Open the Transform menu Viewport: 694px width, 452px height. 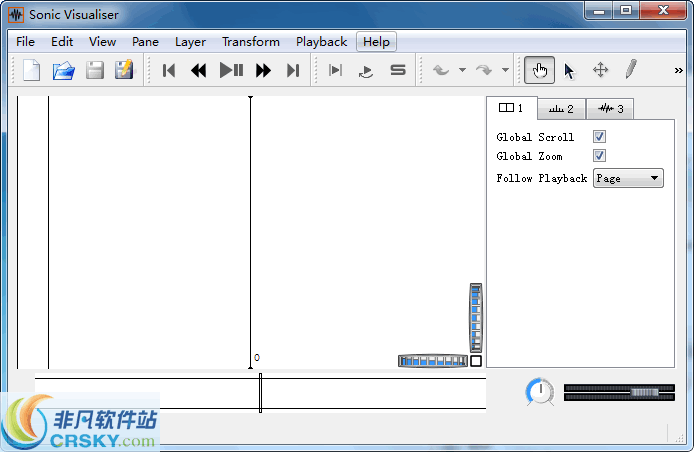251,42
